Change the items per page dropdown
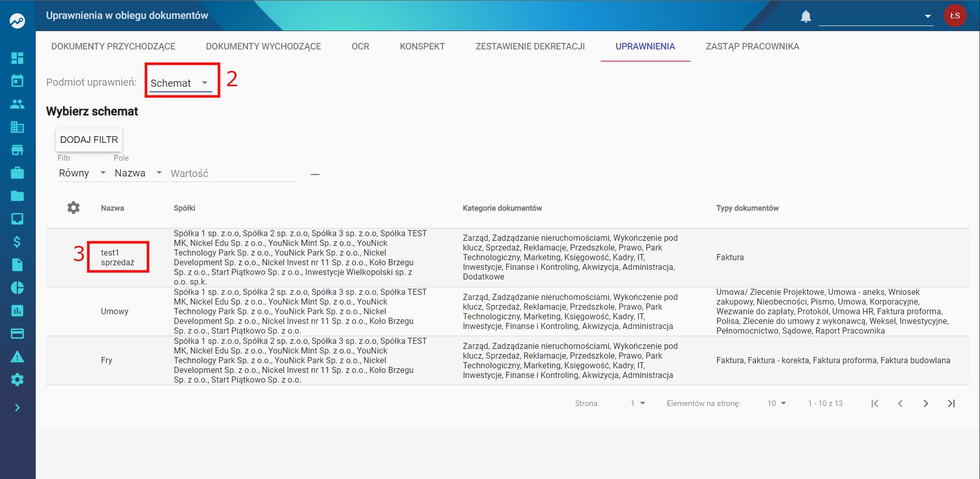Screen dimensions: 980x479 point(776,404)
